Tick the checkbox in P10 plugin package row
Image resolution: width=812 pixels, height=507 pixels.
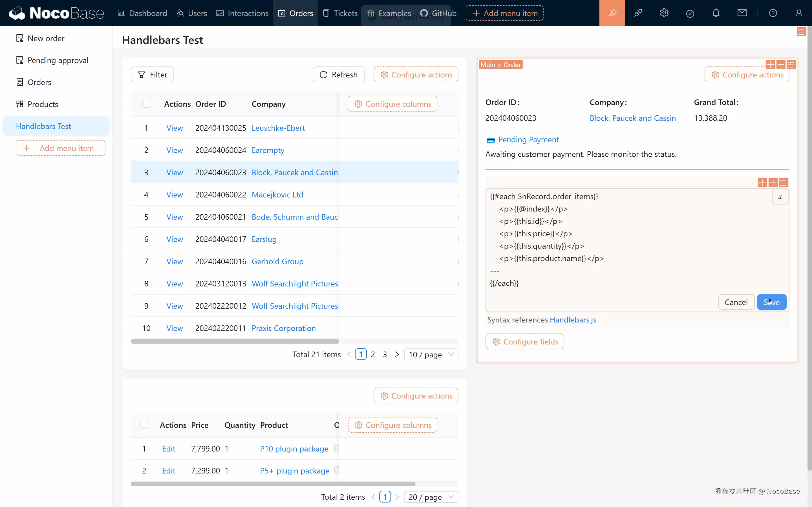pos(337,448)
